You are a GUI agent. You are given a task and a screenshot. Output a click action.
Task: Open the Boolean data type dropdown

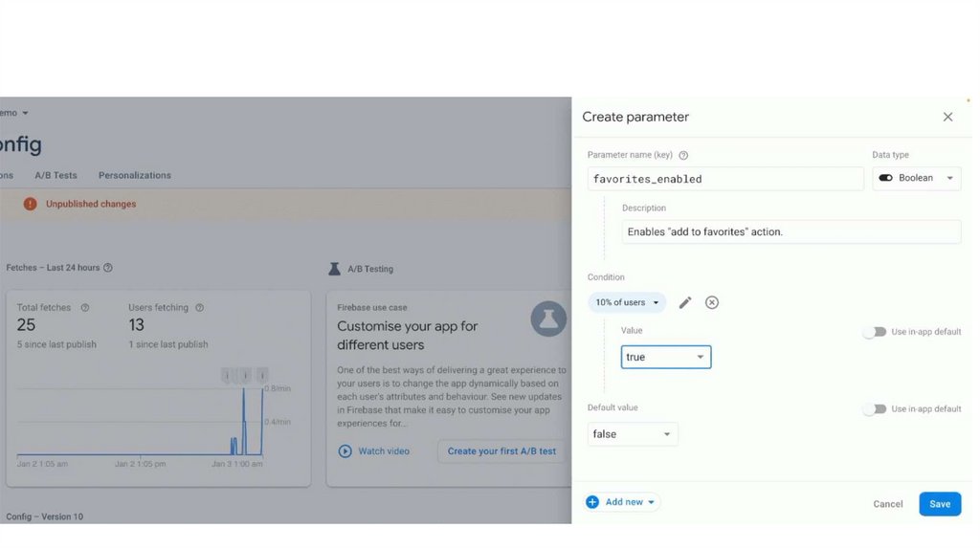click(x=917, y=178)
